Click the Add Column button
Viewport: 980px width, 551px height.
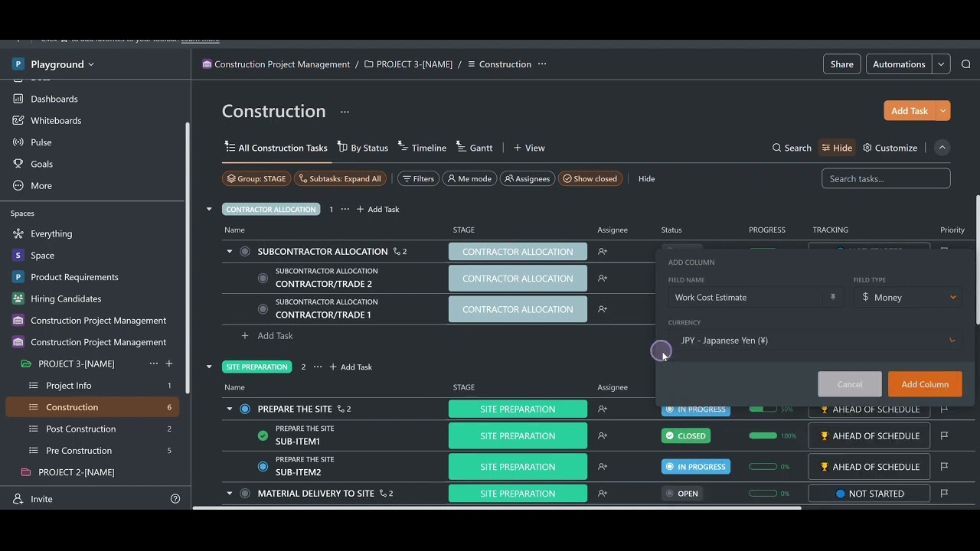[925, 384]
